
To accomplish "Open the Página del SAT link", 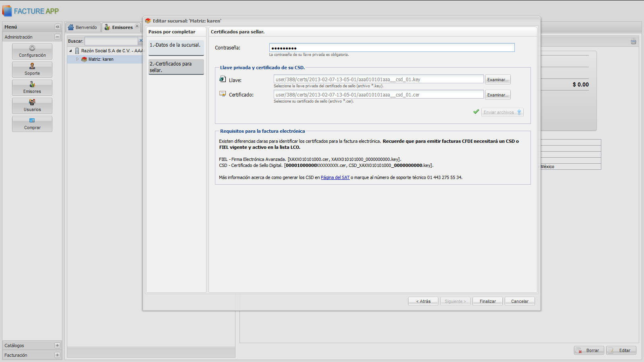I will point(335,177).
